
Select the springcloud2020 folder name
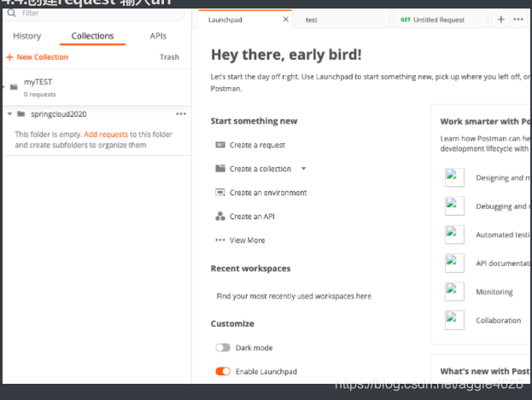[x=59, y=114]
